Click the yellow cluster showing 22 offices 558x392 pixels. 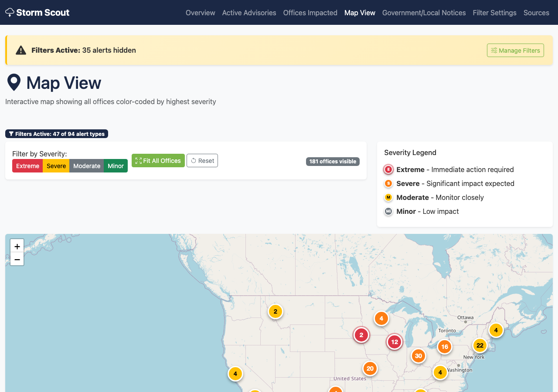click(480, 345)
